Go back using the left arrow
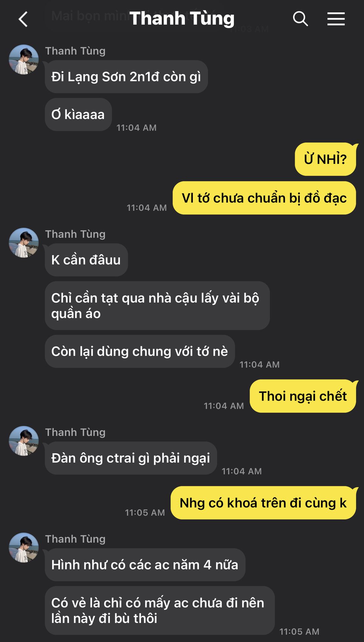Image resolution: width=364 pixels, height=642 pixels. pyautogui.click(x=23, y=19)
